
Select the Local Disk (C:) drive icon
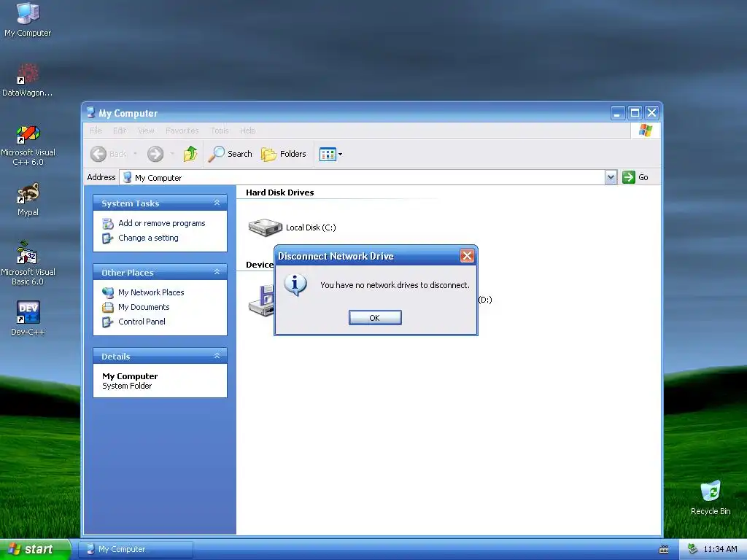pyautogui.click(x=266, y=227)
